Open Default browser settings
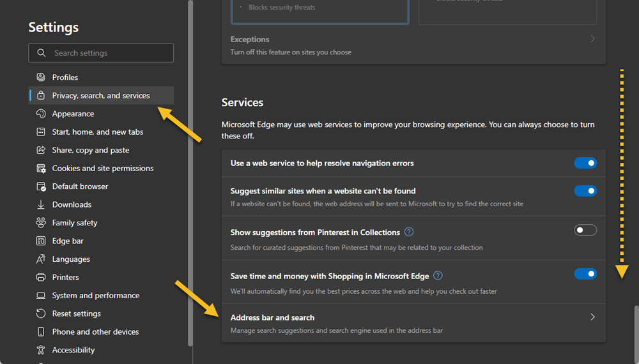Image resolution: width=639 pixels, height=364 pixels. [101, 186]
